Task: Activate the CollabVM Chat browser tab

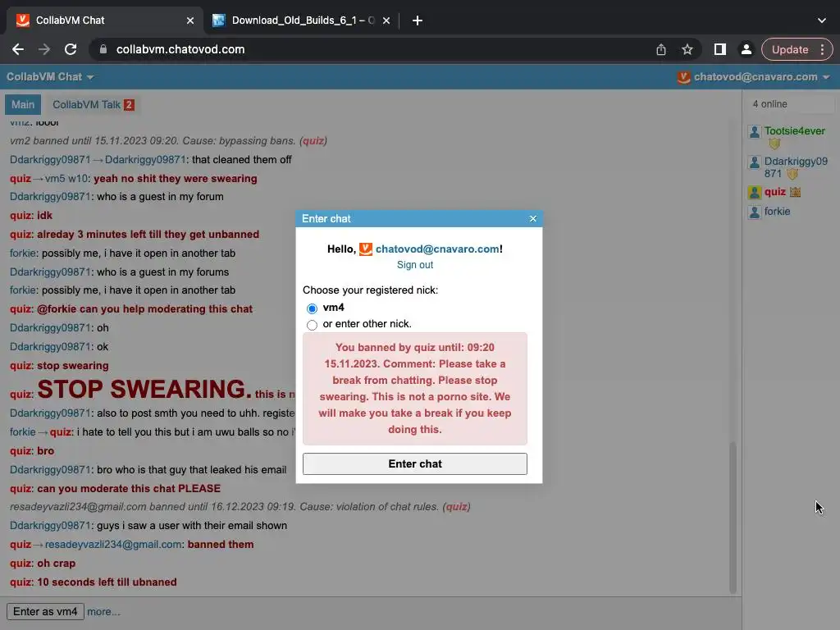Action: (x=105, y=21)
